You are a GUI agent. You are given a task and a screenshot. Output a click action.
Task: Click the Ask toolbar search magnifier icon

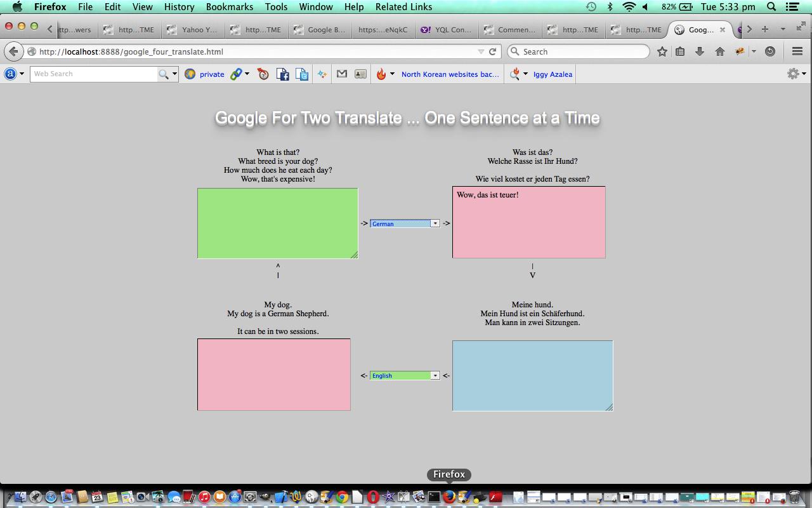(164, 74)
